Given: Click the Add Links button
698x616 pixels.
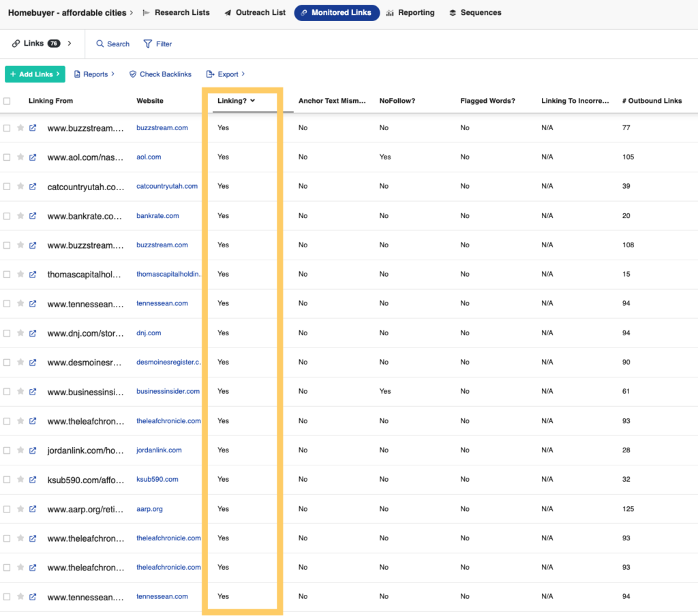Looking at the screenshot, I should tap(34, 74).
